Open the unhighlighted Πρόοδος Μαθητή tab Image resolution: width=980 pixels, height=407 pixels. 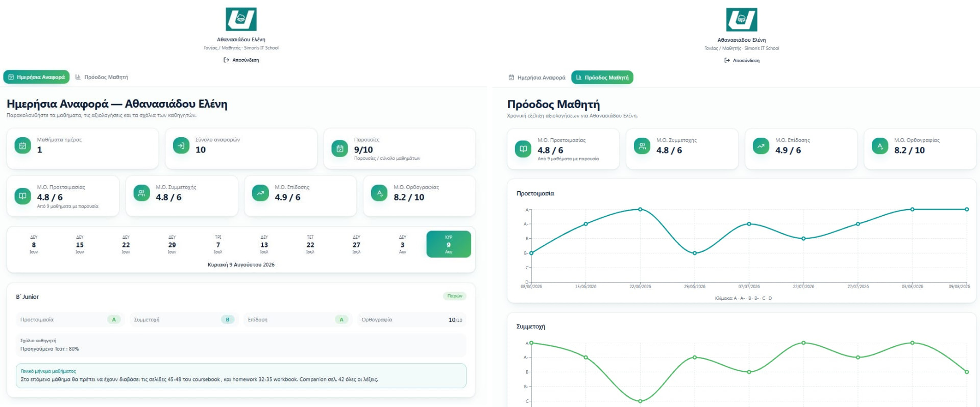coord(102,77)
